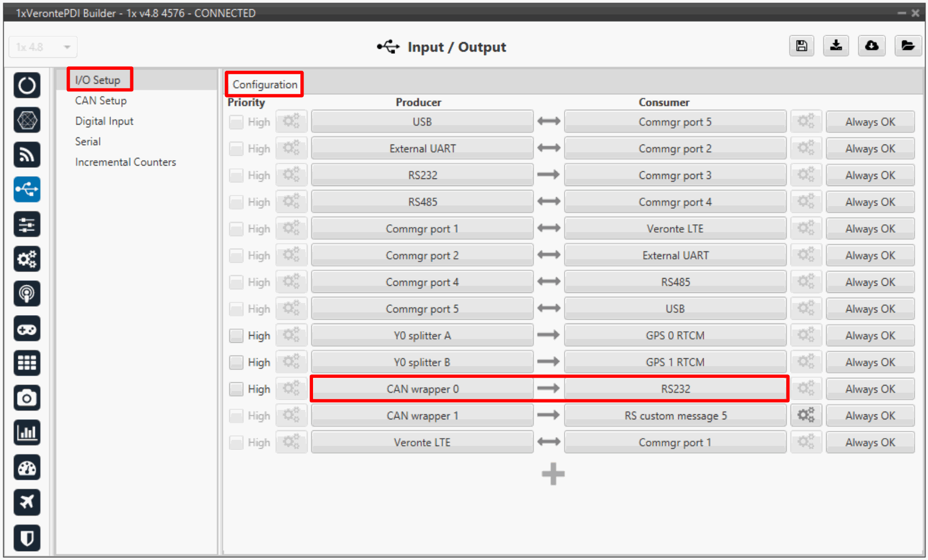Viewport: 928px width, 560px height.
Task: Open settings gear for RS custom message 5
Action: point(806,415)
